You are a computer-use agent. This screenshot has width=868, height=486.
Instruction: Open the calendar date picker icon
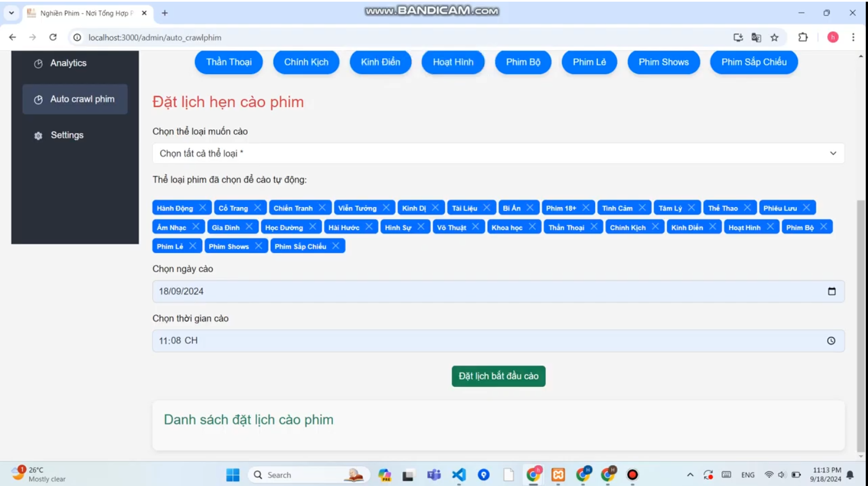832,291
